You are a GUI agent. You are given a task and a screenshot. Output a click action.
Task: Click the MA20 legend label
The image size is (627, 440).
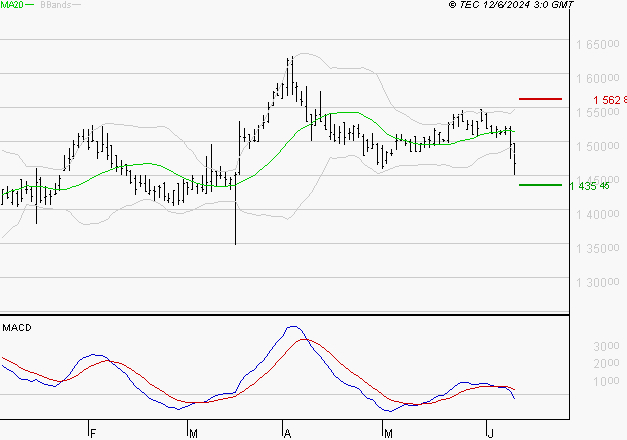pos(12,5)
